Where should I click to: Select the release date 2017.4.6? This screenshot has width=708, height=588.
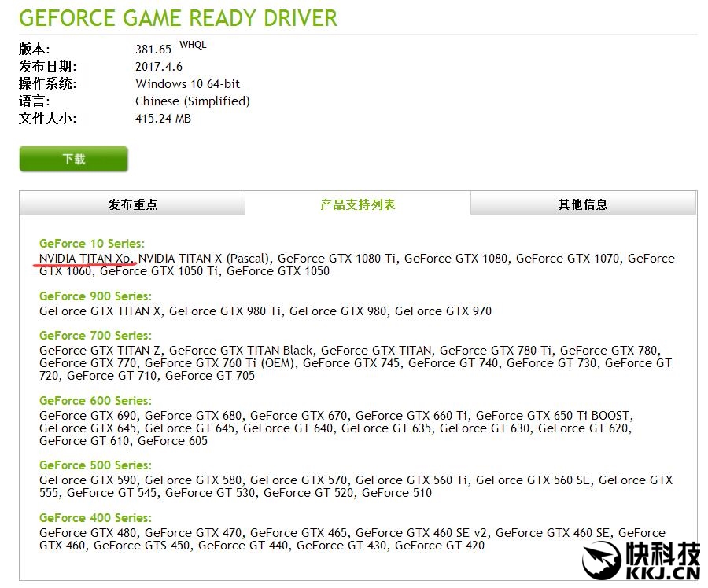point(159,67)
